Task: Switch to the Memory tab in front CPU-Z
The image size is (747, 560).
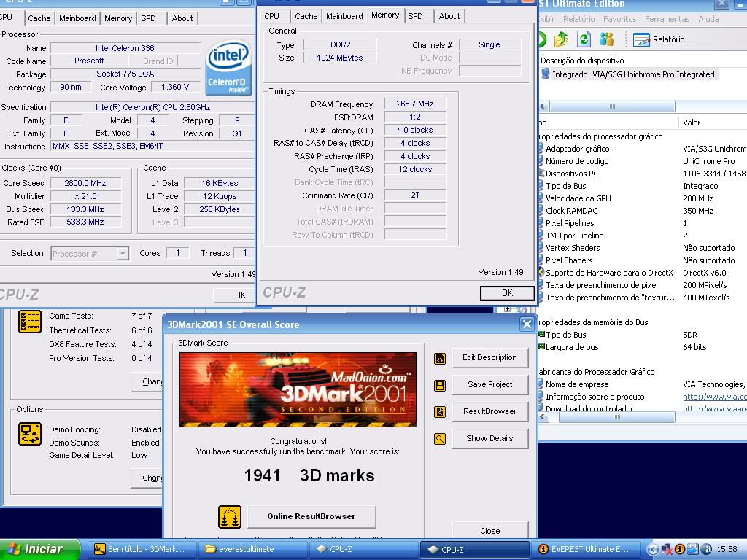Action: point(385,15)
